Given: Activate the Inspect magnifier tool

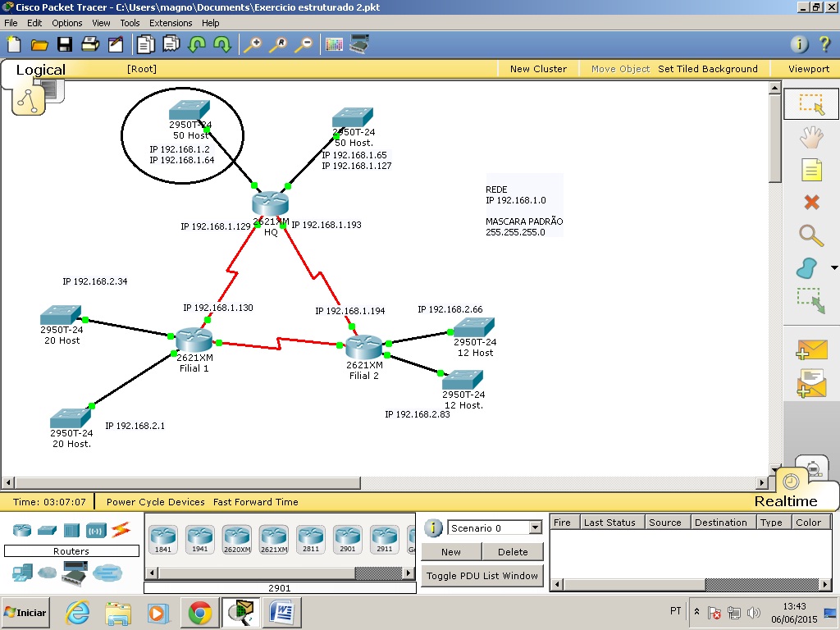Looking at the screenshot, I should 811,235.
